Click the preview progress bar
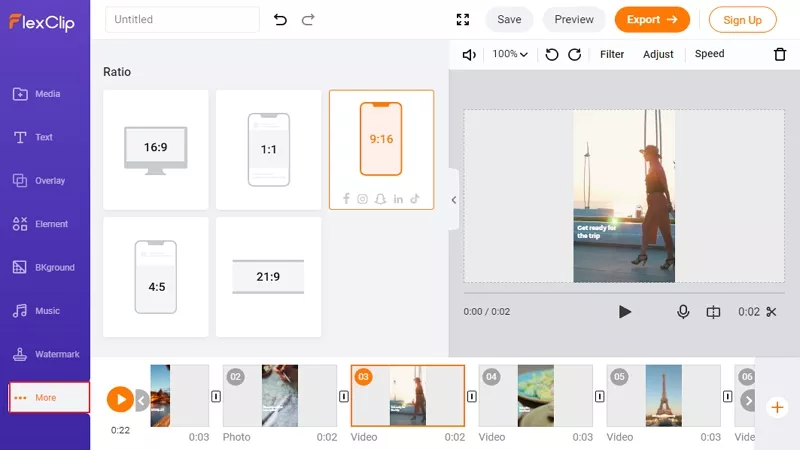Viewport: 800px width, 450px height. 624,293
